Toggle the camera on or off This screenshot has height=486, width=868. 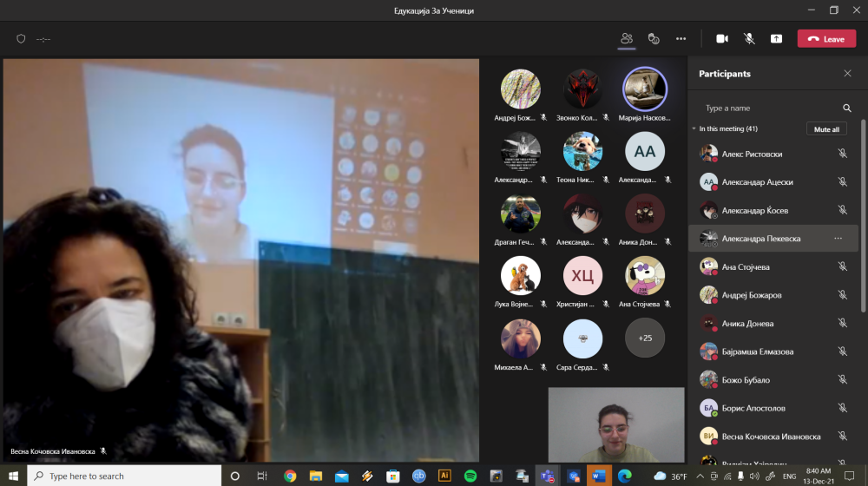721,38
